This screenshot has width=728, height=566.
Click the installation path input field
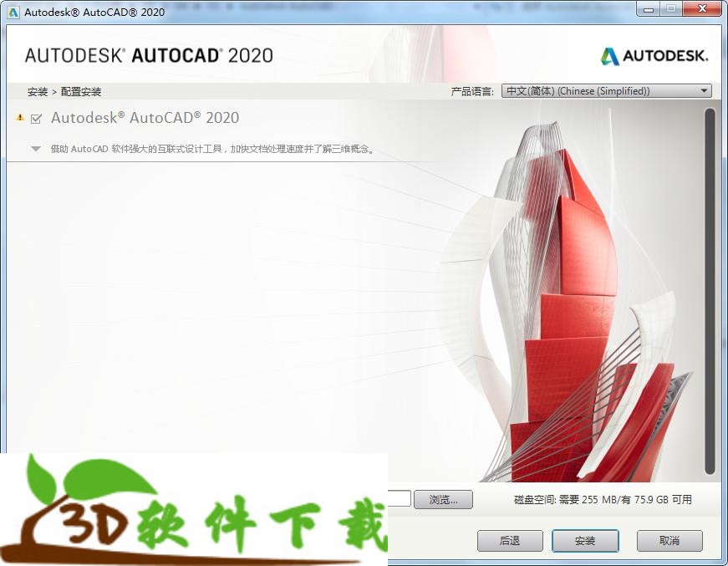[400, 498]
